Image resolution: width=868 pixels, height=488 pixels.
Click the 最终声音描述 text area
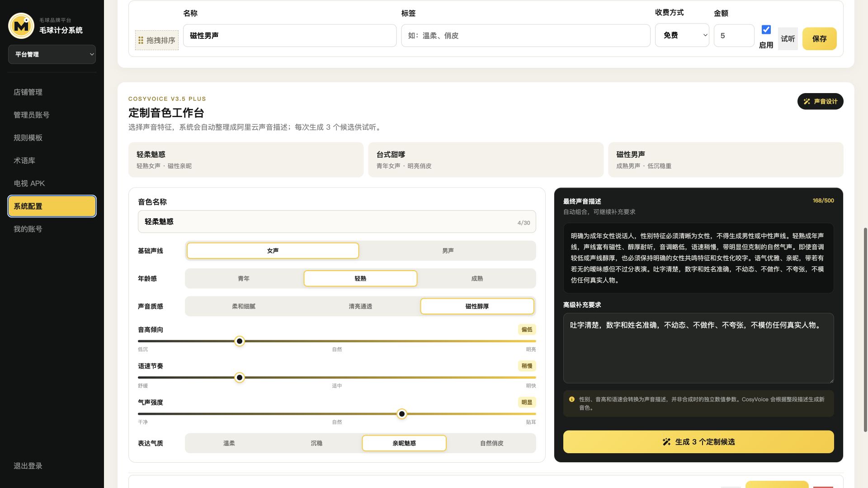click(698, 258)
